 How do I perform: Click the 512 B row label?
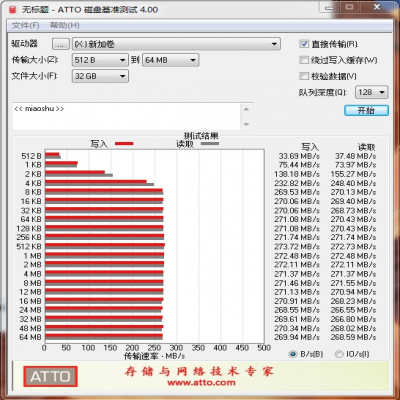[31, 156]
